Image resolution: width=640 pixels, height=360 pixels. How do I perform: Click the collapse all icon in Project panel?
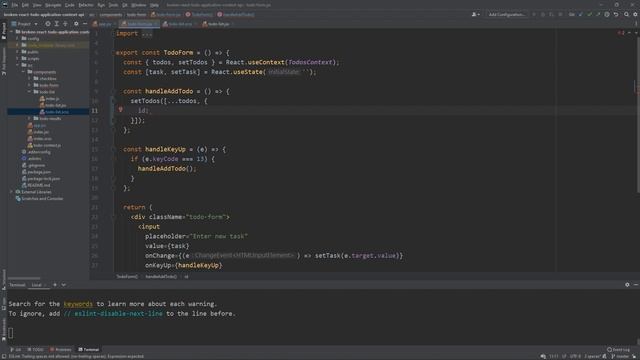pos(65,24)
